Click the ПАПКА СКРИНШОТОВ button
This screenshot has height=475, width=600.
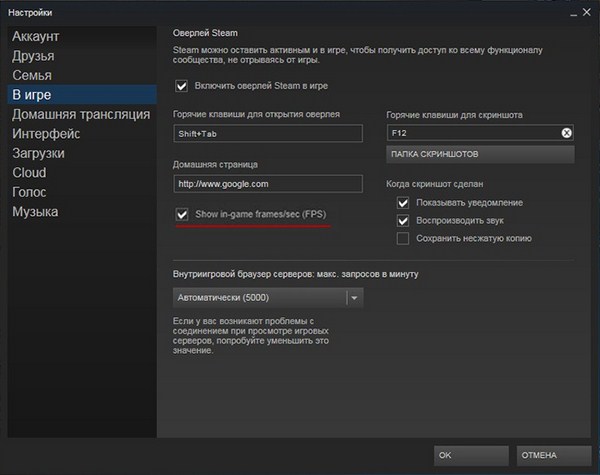pos(480,154)
